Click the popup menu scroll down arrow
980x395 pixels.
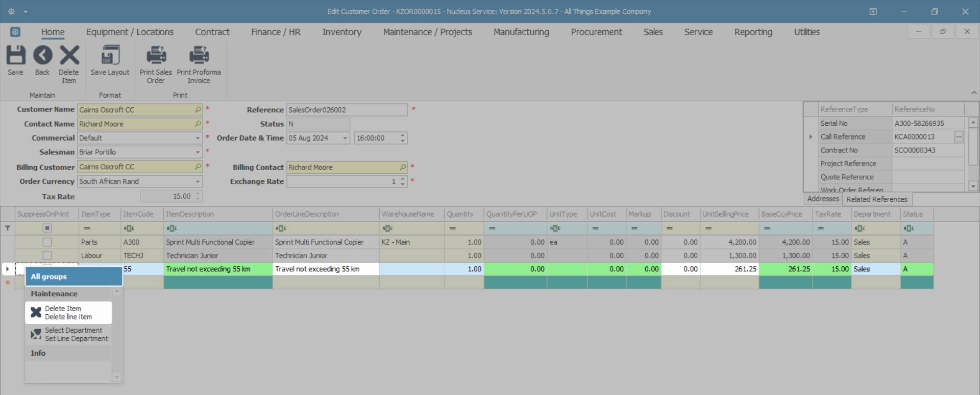[117, 377]
